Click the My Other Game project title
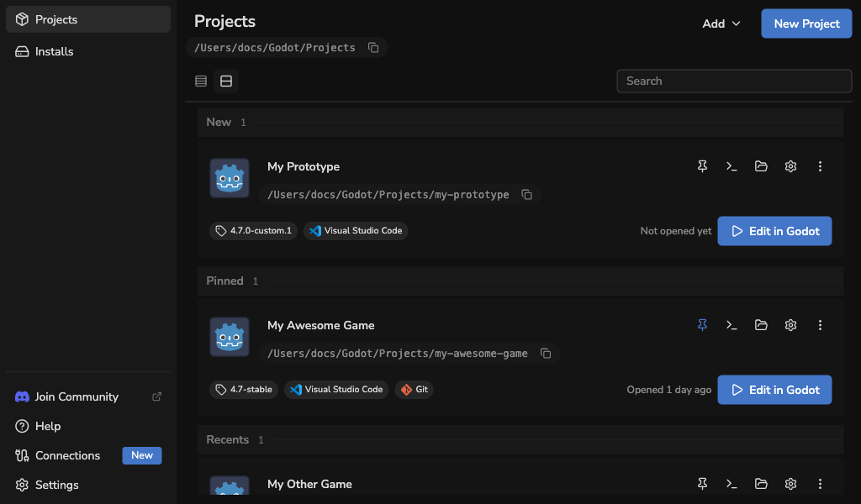 (309, 484)
